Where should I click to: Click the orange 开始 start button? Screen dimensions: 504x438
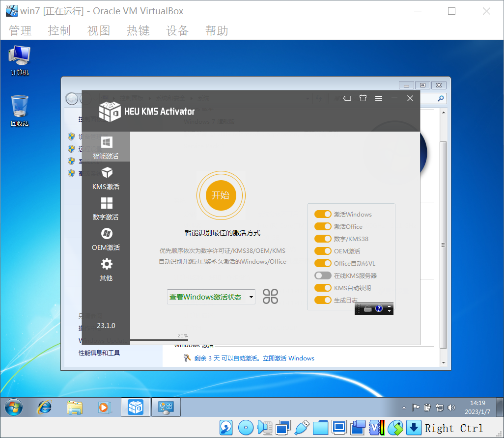(x=221, y=195)
